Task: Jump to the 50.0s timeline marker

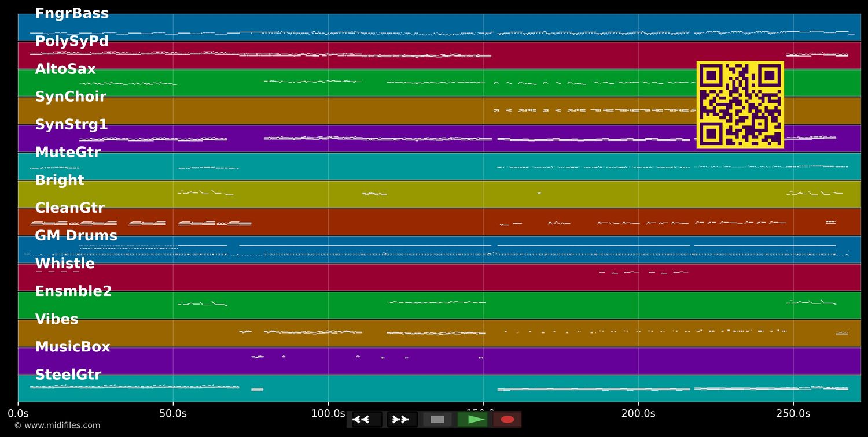Action: (x=173, y=413)
